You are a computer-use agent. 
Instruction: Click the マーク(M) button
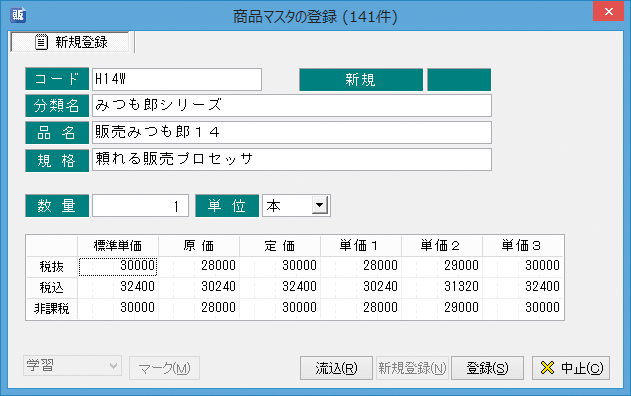click(x=164, y=368)
